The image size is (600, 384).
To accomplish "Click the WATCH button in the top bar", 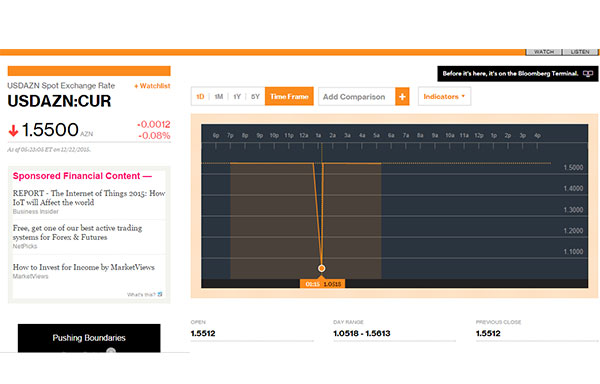I will tap(544, 52).
